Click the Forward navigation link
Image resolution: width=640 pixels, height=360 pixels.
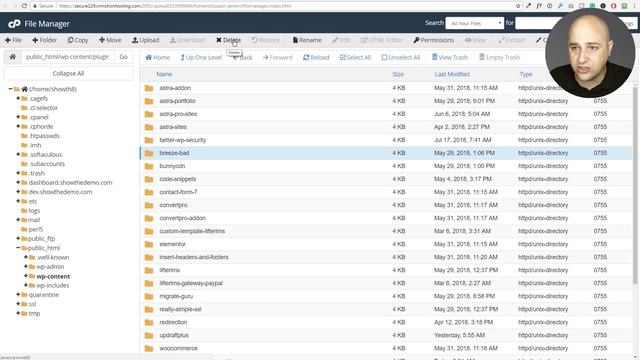pyautogui.click(x=278, y=57)
